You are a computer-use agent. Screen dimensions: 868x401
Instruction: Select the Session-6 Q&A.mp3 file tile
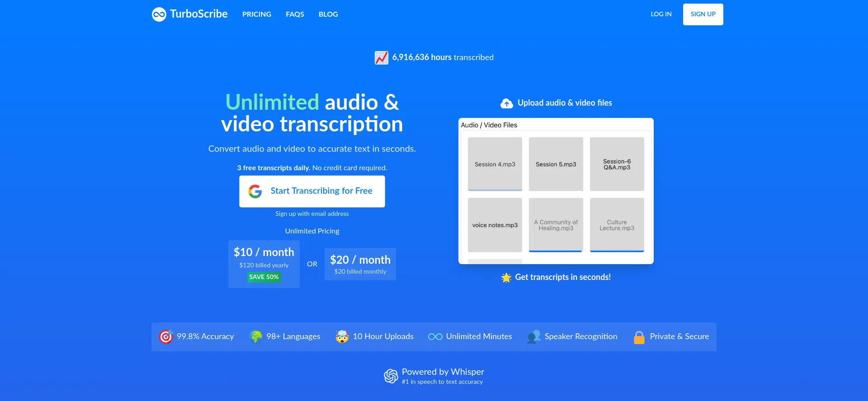(x=617, y=164)
